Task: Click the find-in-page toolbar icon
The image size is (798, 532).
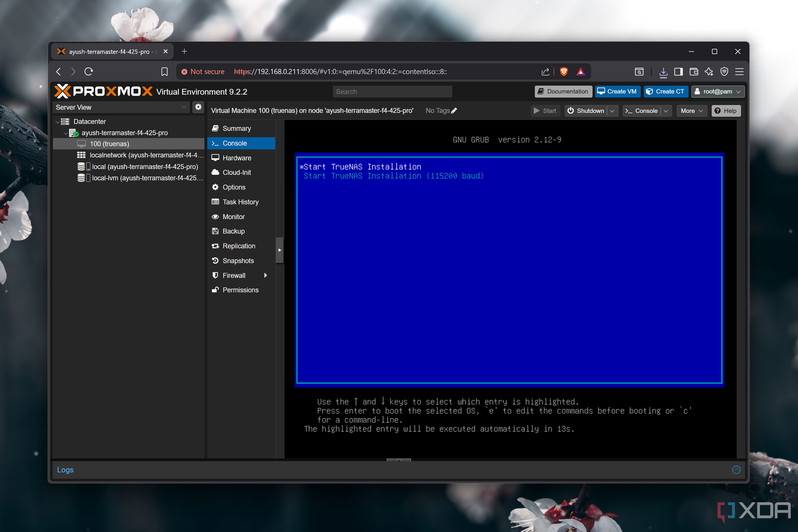Action: pyautogui.click(x=639, y=72)
